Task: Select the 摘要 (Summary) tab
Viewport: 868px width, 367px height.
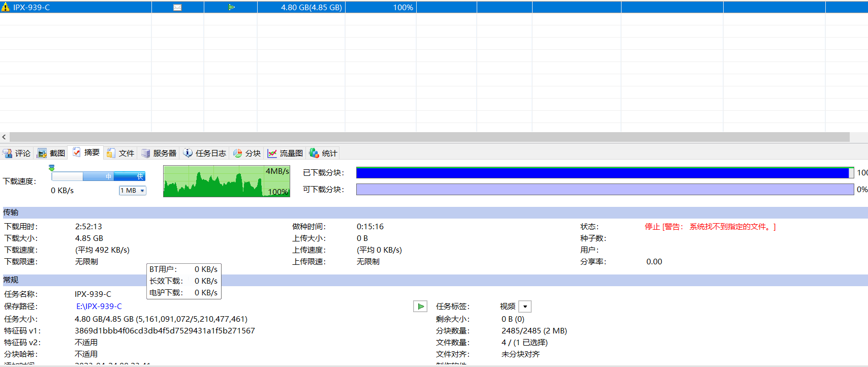Action: click(86, 152)
